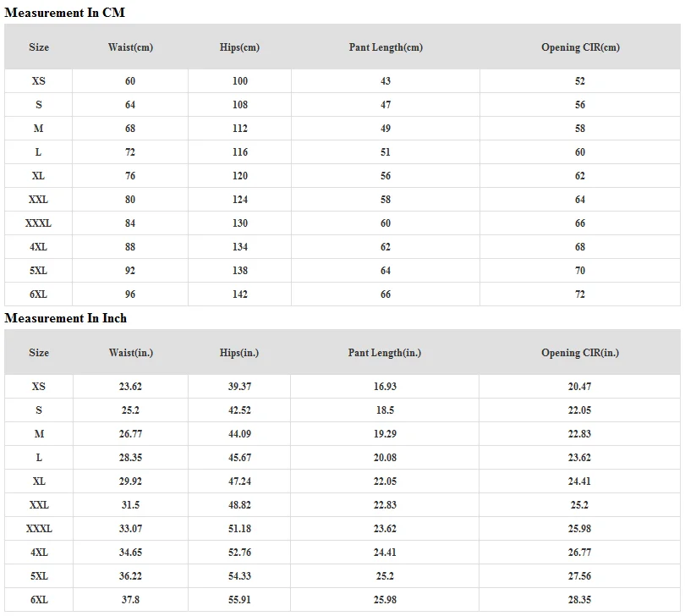Click the Opening CIR(cm) column header
This screenshot has height=616, width=685.
pyautogui.click(x=581, y=47)
